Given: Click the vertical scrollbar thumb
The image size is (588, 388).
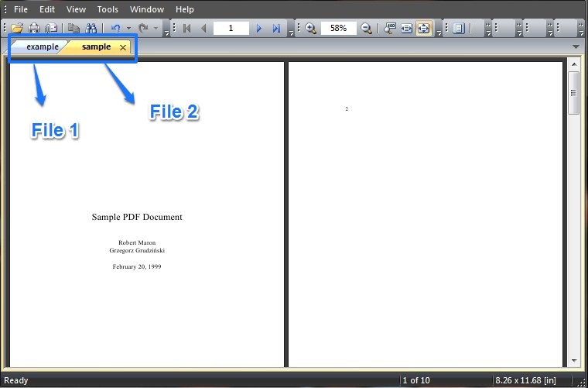Looking at the screenshot, I should (574, 93).
